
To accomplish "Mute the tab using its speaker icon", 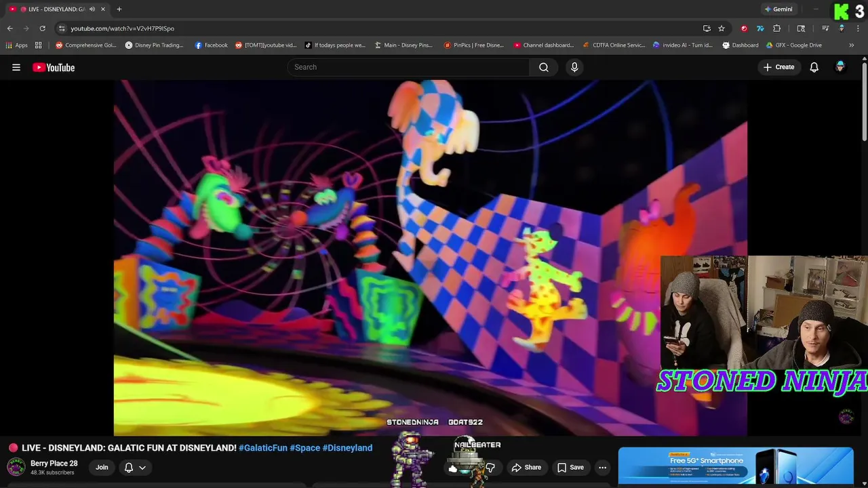I will (92, 9).
